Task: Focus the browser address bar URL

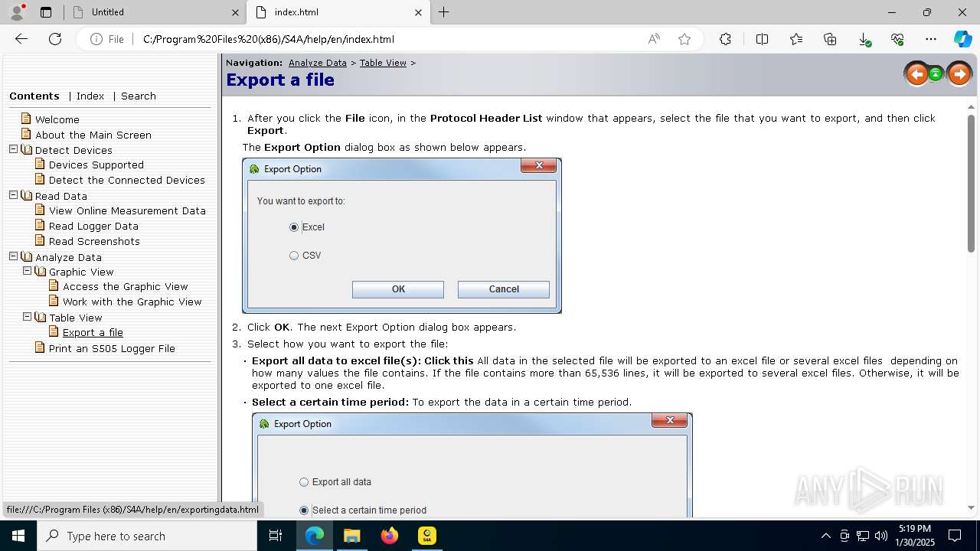Action: pyautogui.click(x=269, y=39)
